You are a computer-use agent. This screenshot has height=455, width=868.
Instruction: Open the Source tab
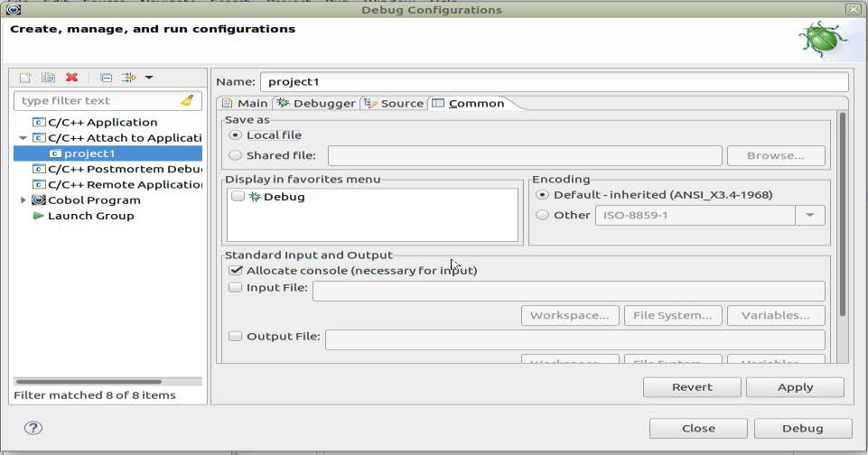(x=394, y=103)
